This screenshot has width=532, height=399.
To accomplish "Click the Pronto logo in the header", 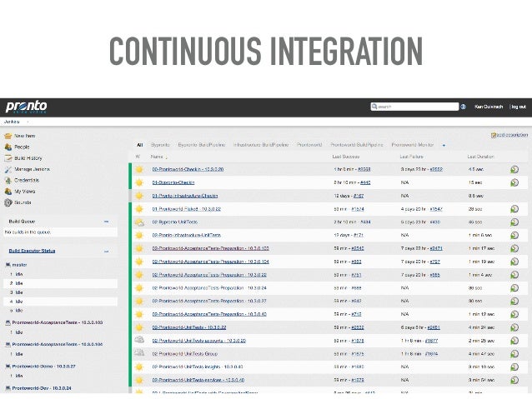I will pos(26,107).
